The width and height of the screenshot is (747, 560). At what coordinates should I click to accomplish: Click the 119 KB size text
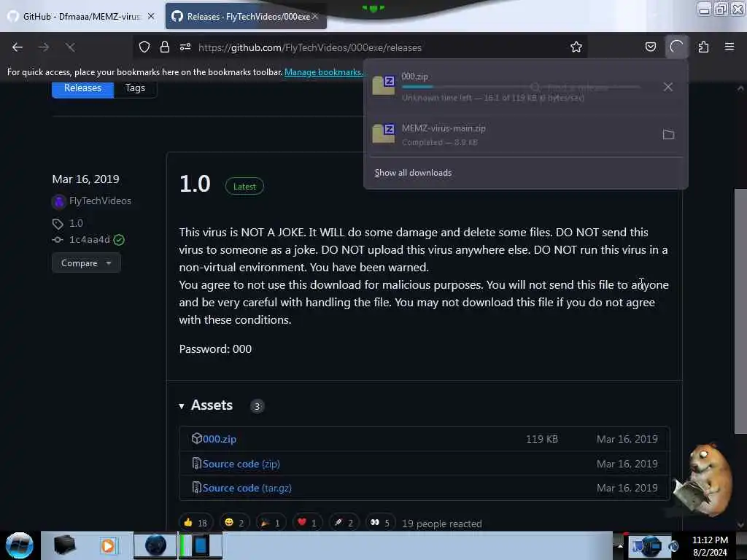click(x=542, y=439)
